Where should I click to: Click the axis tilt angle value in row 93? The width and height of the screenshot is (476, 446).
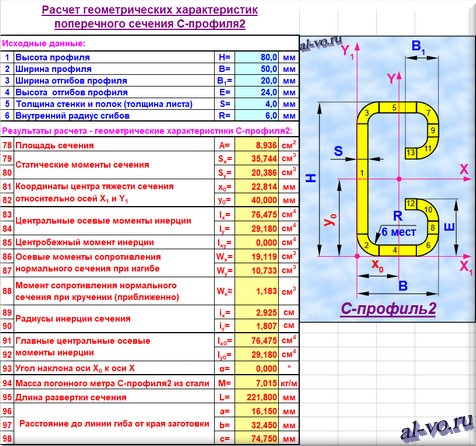coord(256,368)
